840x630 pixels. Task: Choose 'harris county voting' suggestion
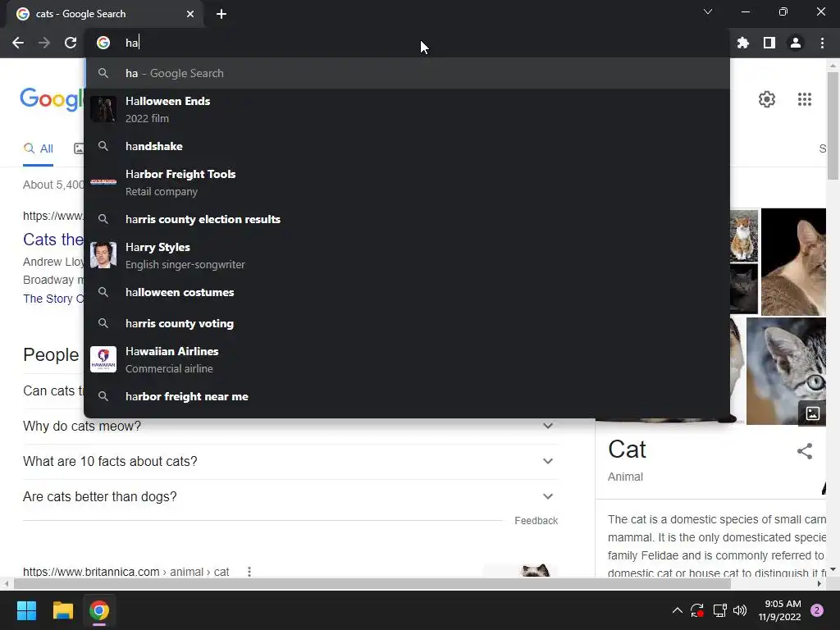407,323
